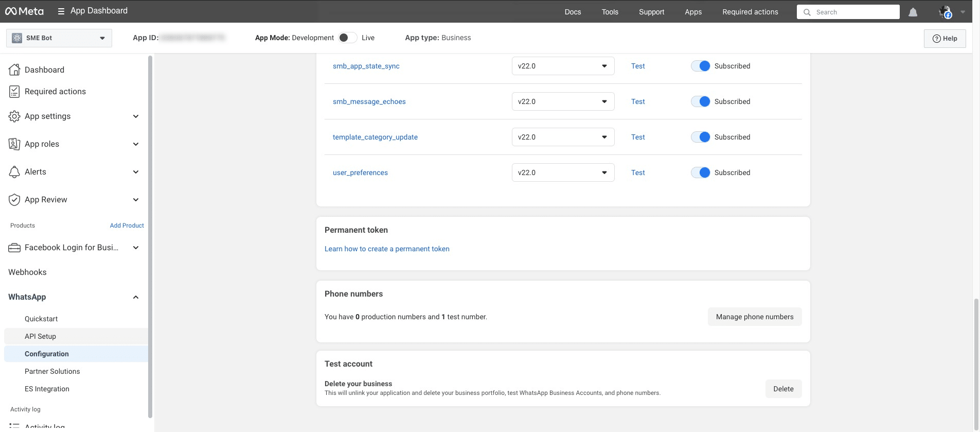Expand the App roles section
Image resolution: width=980 pixels, height=432 pixels.
136,144
